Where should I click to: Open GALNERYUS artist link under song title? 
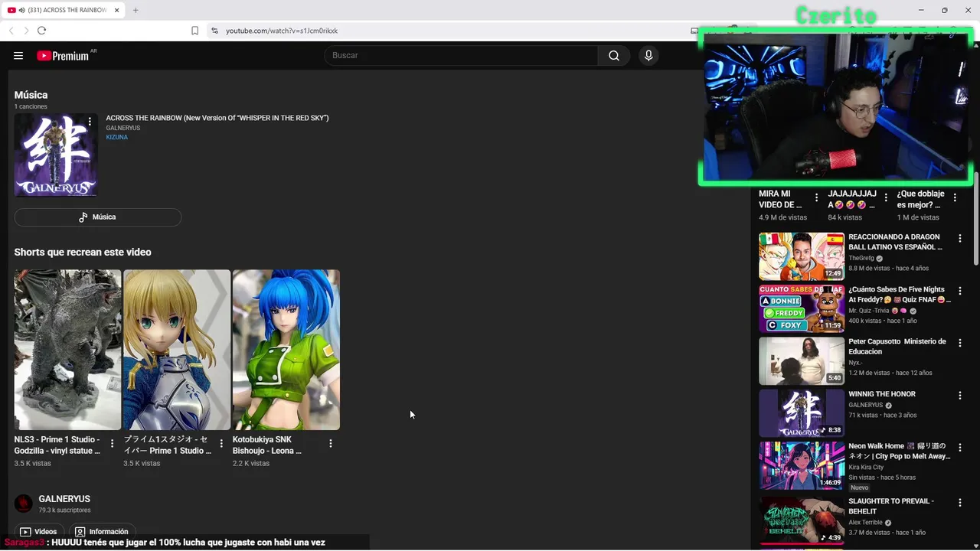123,128
